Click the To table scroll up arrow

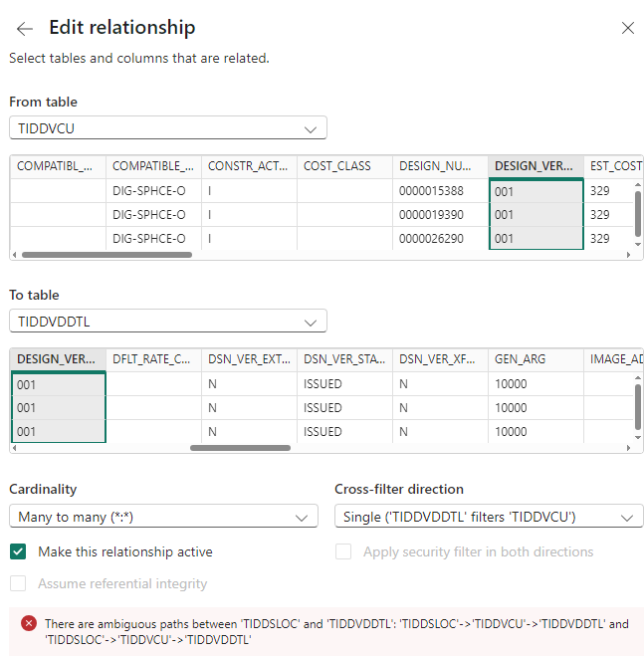coord(638,378)
